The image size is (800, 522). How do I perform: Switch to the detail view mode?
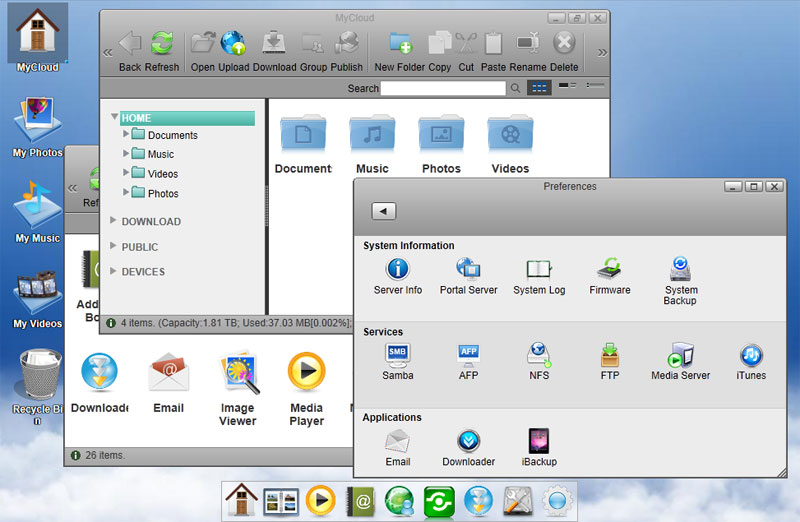[x=596, y=88]
